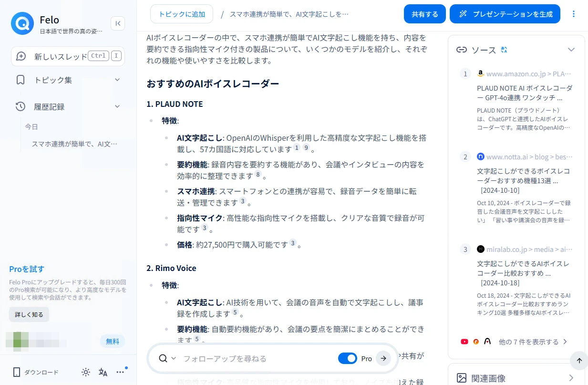This screenshot has height=385, width=588.
Task: Toggle light/dark theme sun icon
Action: pos(86,372)
